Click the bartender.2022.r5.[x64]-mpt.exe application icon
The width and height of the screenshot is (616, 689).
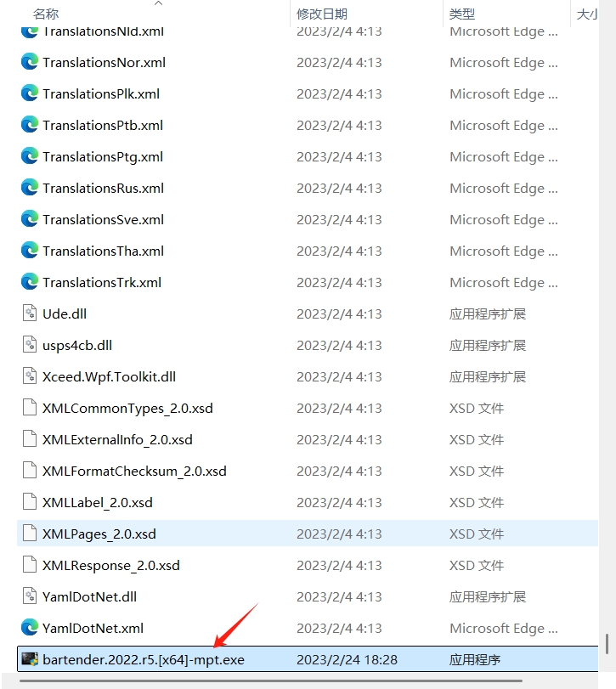[30, 659]
